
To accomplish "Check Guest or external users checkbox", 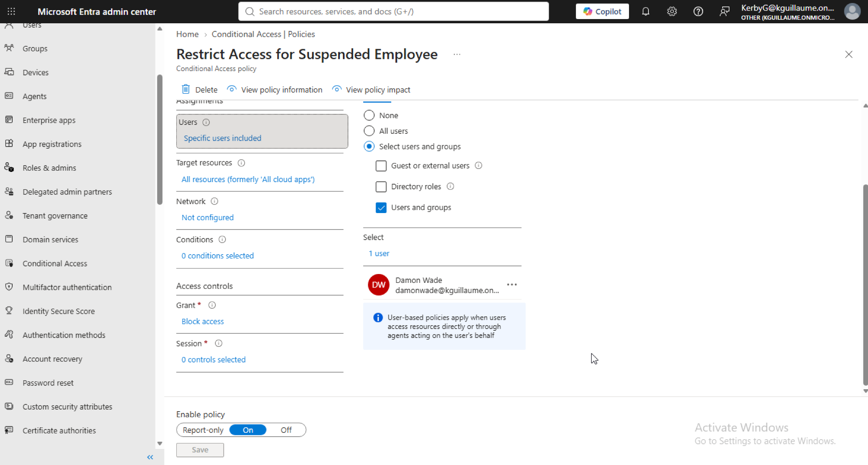I will coord(381,166).
